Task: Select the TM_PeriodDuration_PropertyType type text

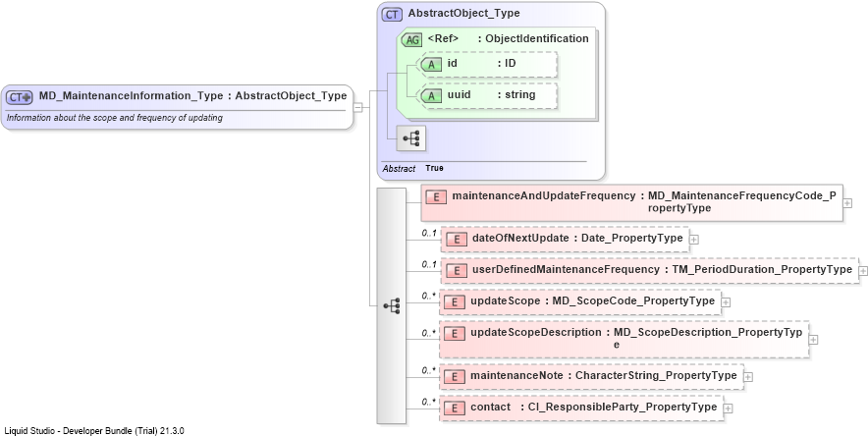Action: pos(762,269)
